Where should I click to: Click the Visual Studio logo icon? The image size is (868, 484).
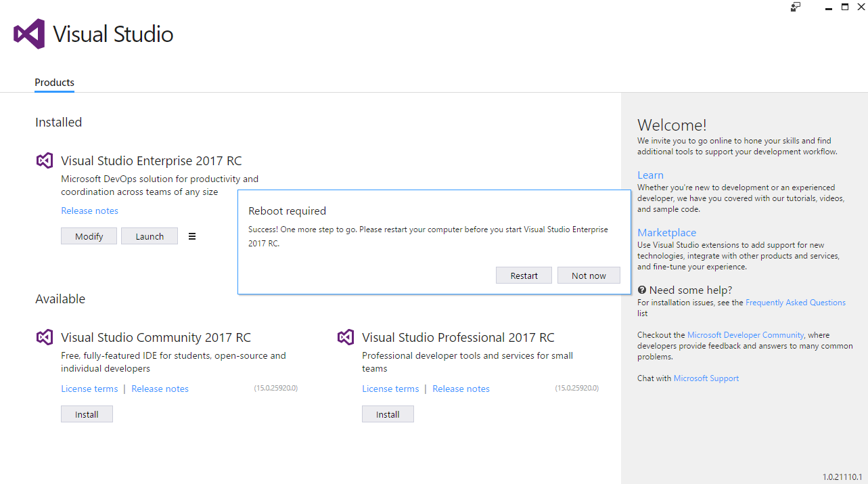pyautogui.click(x=27, y=33)
